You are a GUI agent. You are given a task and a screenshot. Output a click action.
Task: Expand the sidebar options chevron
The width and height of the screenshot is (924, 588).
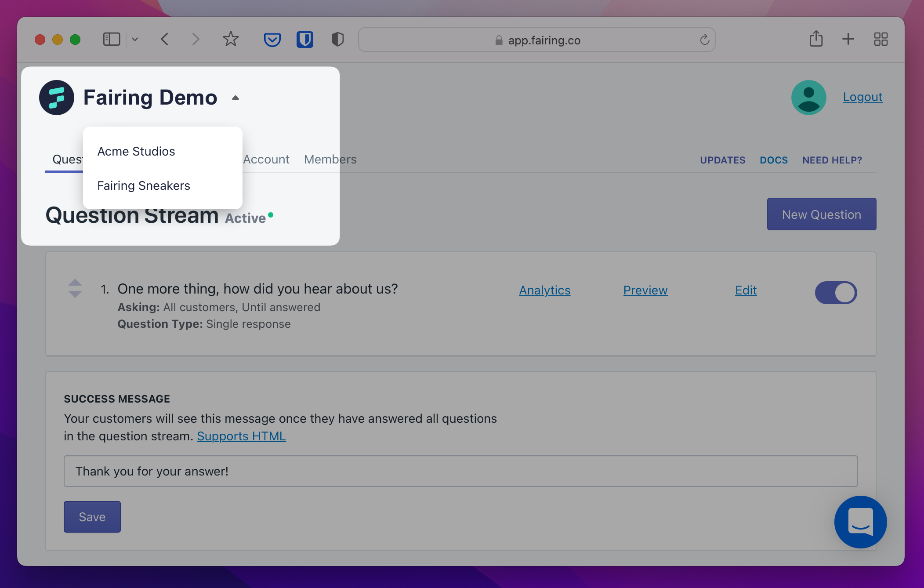(x=135, y=40)
